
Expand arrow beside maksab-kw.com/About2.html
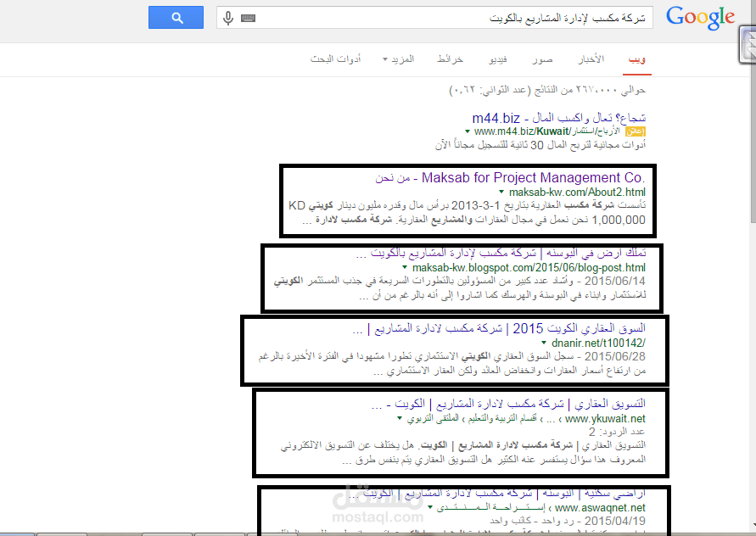(501, 192)
